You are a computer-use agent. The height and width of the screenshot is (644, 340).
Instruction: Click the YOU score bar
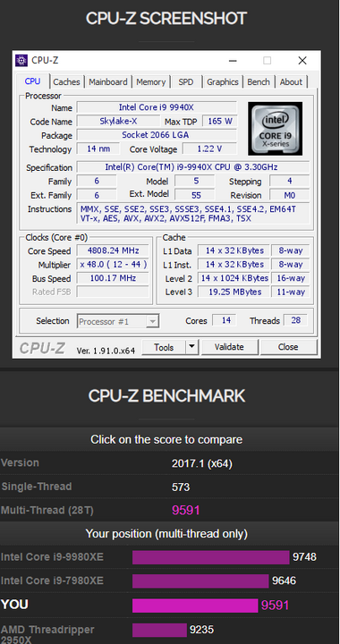point(195,606)
